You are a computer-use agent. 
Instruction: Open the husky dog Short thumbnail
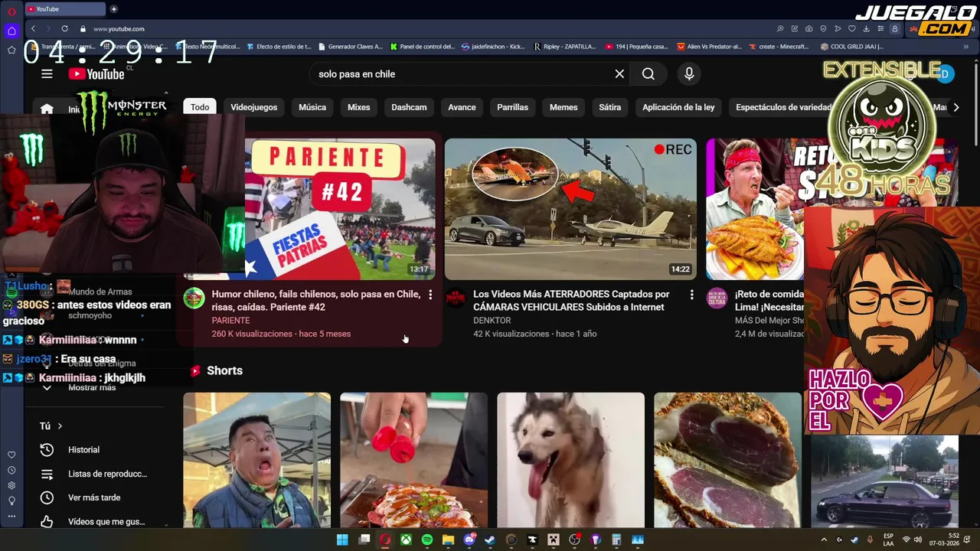[x=570, y=460]
